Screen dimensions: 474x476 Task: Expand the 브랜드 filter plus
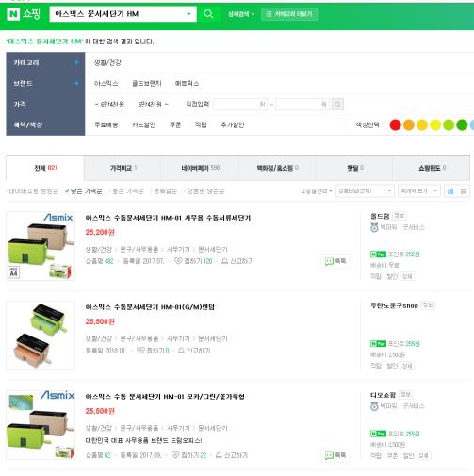[x=76, y=83]
